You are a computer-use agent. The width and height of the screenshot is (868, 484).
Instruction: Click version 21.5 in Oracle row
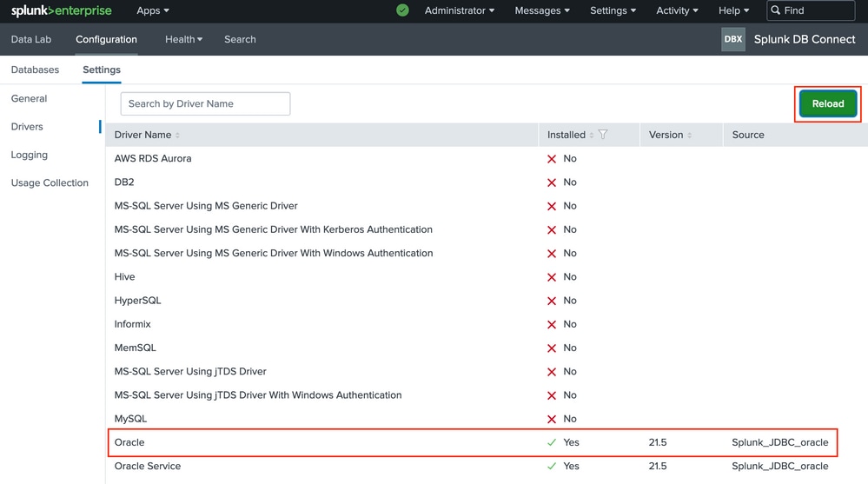pos(658,442)
